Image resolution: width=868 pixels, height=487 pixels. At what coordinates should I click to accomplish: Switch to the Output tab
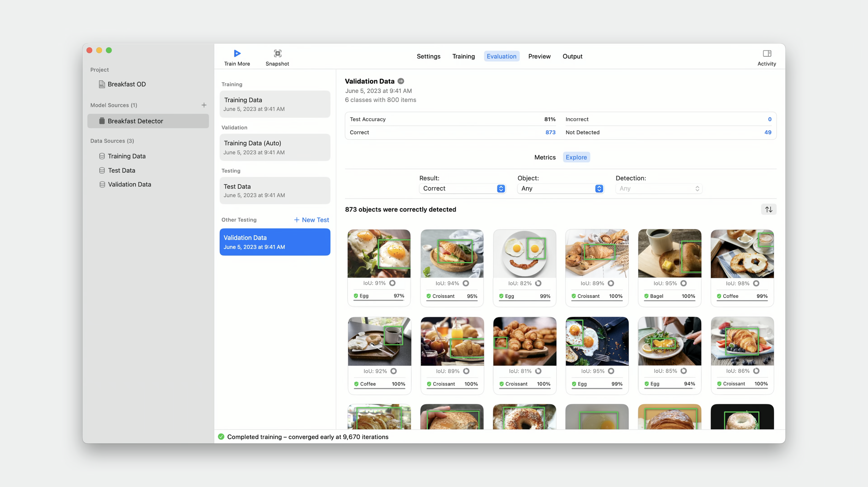point(572,56)
